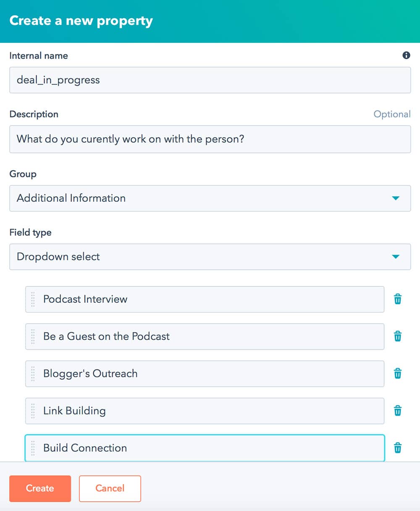Click the drag handle on "Podcast Interview"
This screenshot has height=511, width=420.
tap(33, 299)
